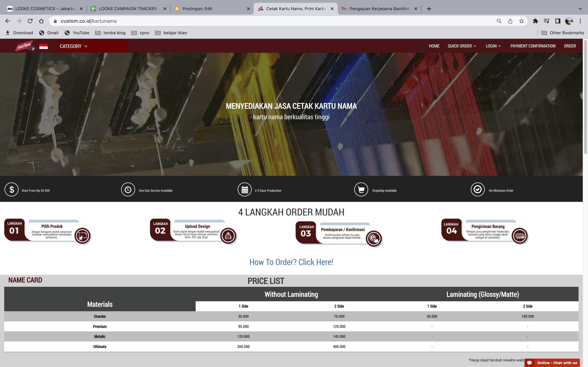Click the browser reload button
Viewport: 588px width, 367px height.
pos(30,21)
